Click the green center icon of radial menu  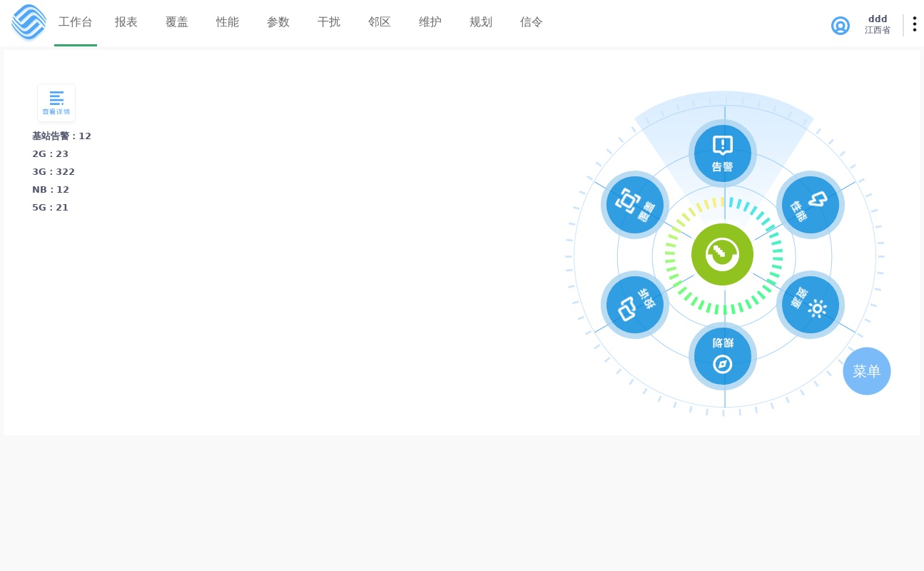pos(723,255)
